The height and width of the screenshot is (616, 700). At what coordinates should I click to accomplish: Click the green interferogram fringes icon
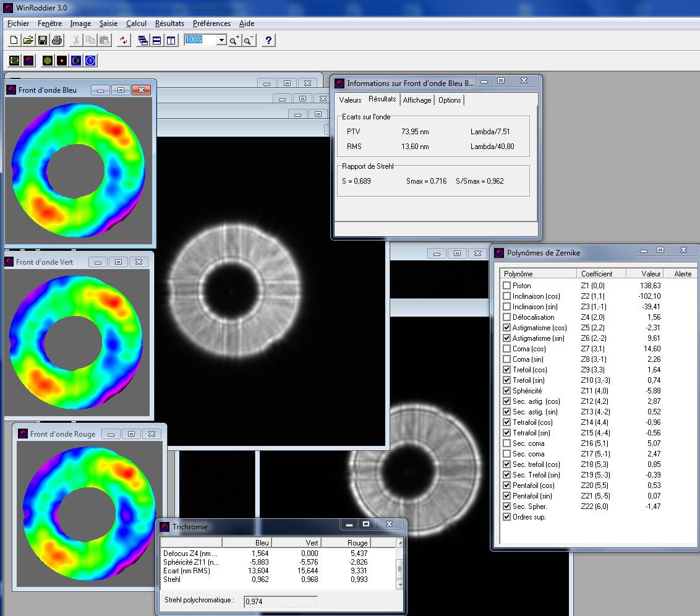47,61
